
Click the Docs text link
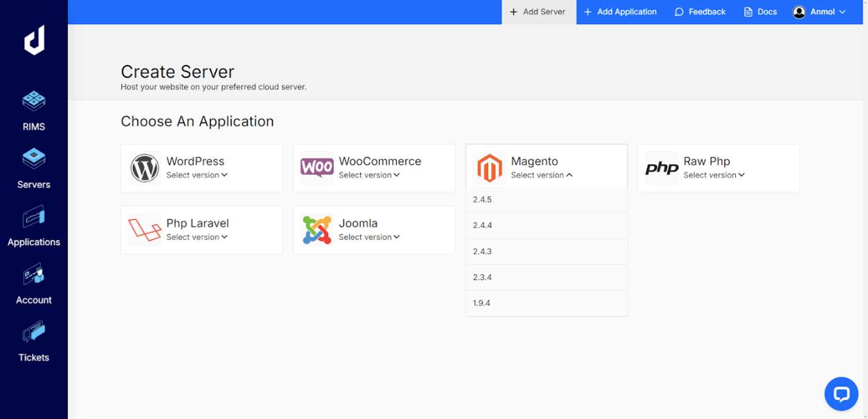pos(767,12)
